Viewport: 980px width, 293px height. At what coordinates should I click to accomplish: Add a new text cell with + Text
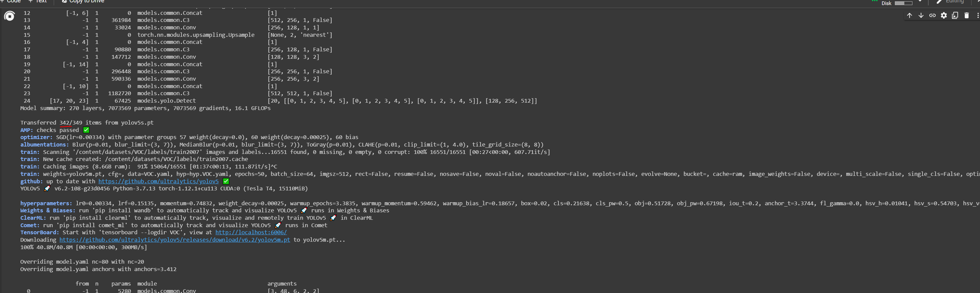pos(37,2)
